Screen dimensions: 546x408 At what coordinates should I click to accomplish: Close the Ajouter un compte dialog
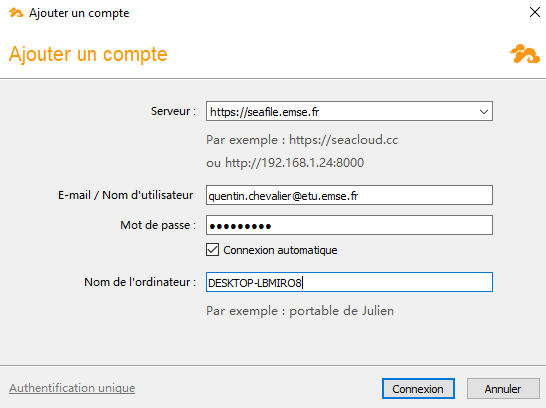[535, 12]
